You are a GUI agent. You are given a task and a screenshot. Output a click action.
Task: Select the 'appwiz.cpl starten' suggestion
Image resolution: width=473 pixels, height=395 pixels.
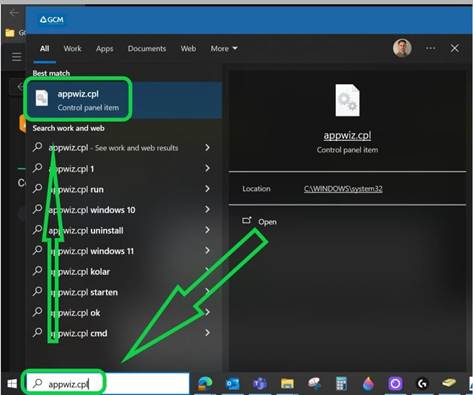click(x=124, y=292)
